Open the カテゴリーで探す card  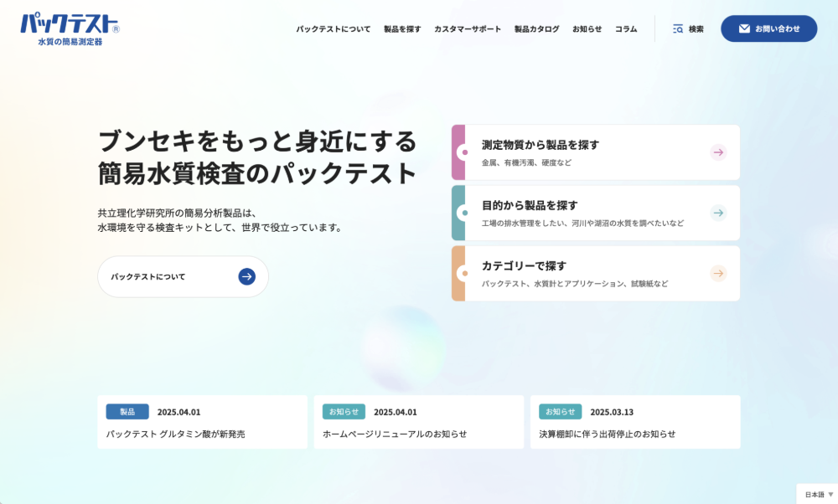point(595,274)
